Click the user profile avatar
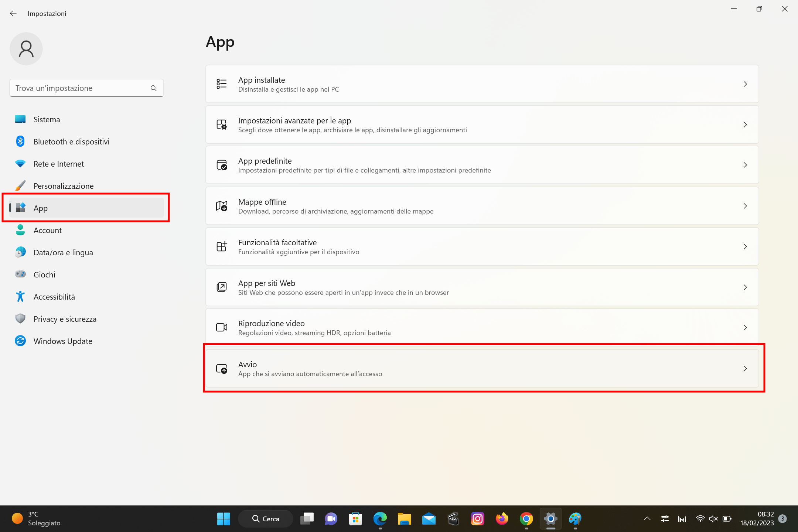Screen dimensions: 798x532 26,49
